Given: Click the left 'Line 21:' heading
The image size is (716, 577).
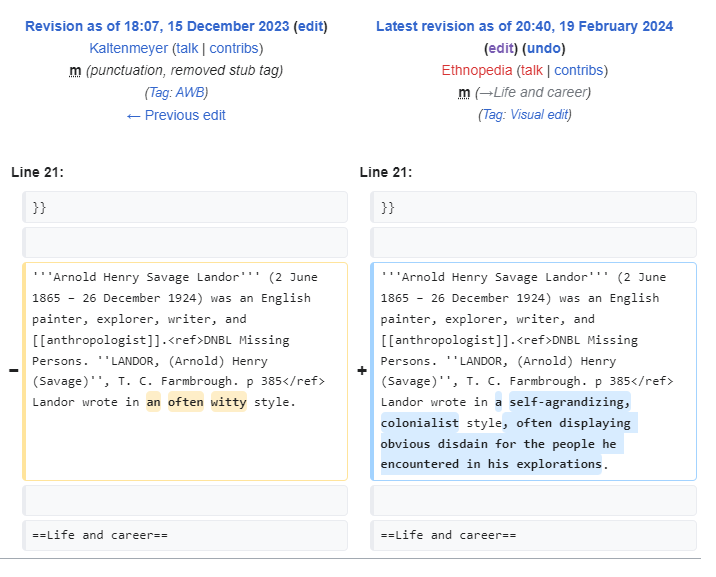Looking at the screenshot, I should click(x=37, y=172).
